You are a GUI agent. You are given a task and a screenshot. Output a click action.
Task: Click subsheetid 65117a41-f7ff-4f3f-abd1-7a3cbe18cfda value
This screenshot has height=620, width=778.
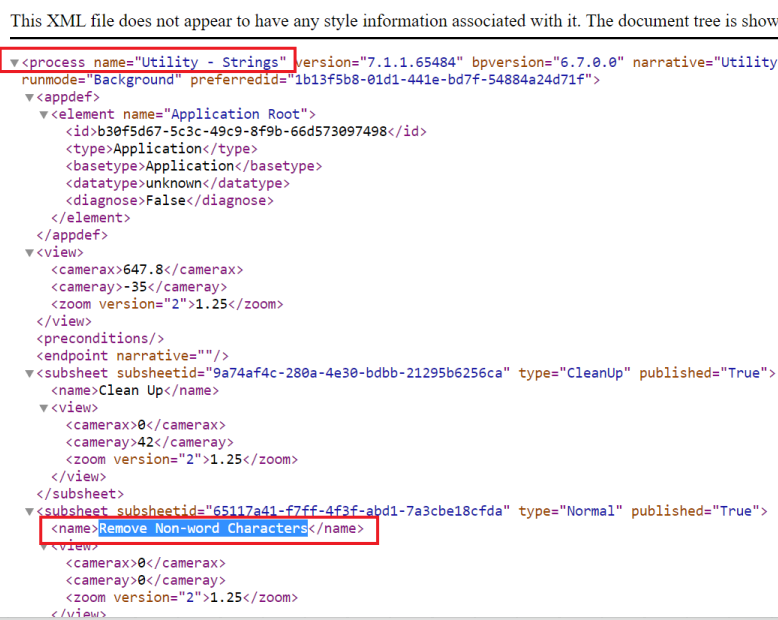(357, 511)
